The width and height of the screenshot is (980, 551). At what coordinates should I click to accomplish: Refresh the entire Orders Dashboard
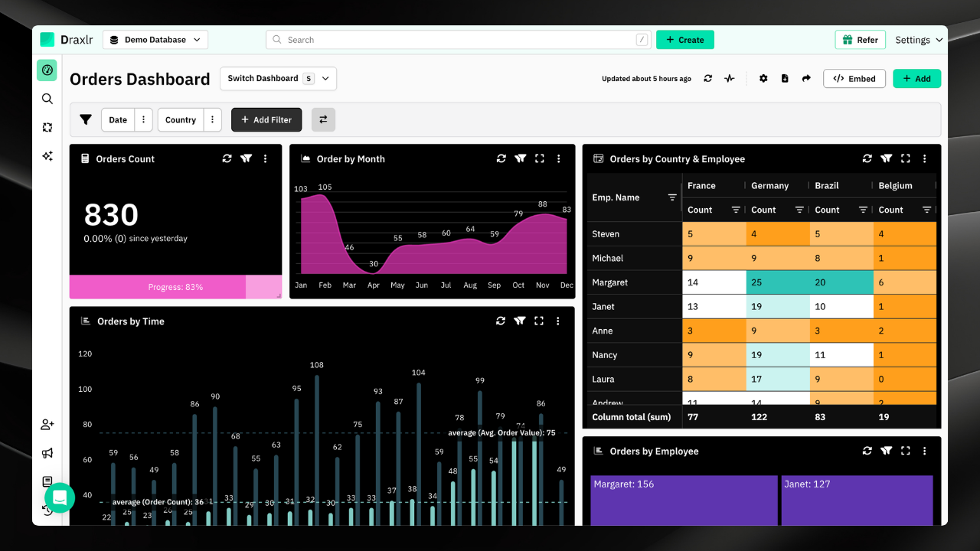click(708, 78)
